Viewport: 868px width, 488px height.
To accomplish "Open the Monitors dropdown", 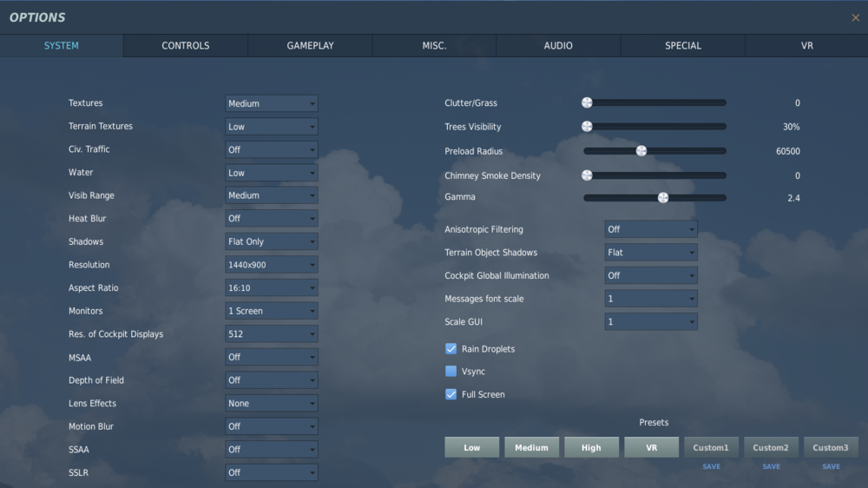I will (271, 311).
